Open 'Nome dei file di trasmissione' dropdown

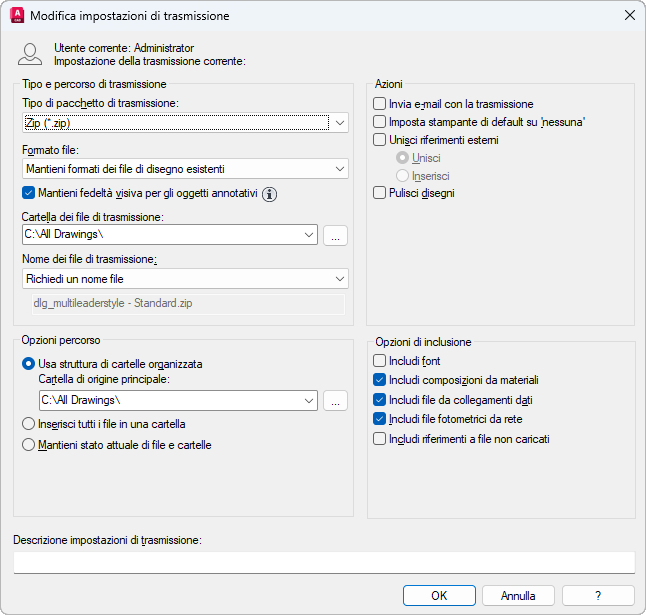(341, 279)
